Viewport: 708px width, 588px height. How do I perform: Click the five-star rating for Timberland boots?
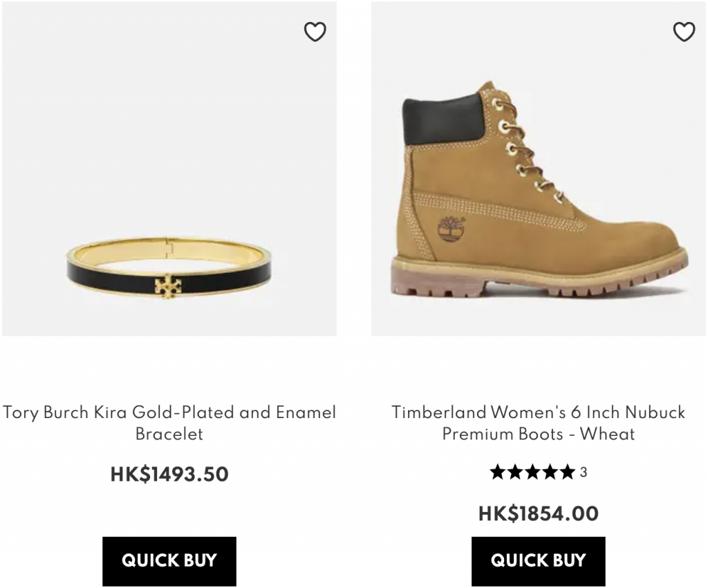[x=532, y=473]
